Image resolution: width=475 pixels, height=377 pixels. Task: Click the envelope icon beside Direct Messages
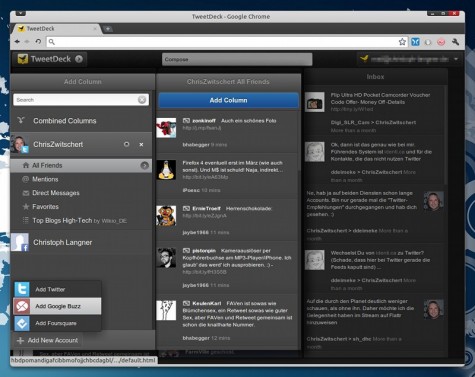coord(26,193)
